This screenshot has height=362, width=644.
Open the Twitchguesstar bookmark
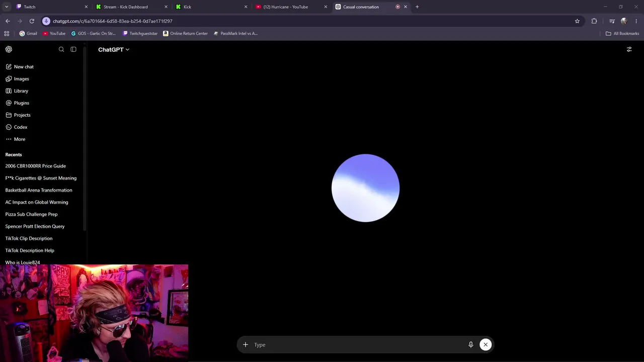coord(140,34)
